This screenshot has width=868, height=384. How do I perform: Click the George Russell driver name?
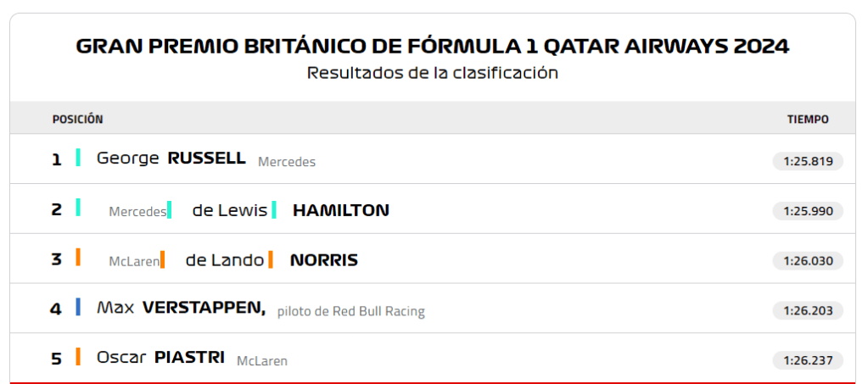[171, 159]
